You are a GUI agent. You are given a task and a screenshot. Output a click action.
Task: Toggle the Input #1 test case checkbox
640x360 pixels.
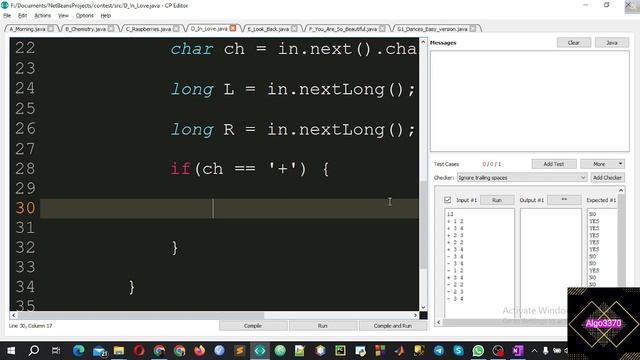(x=447, y=200)
